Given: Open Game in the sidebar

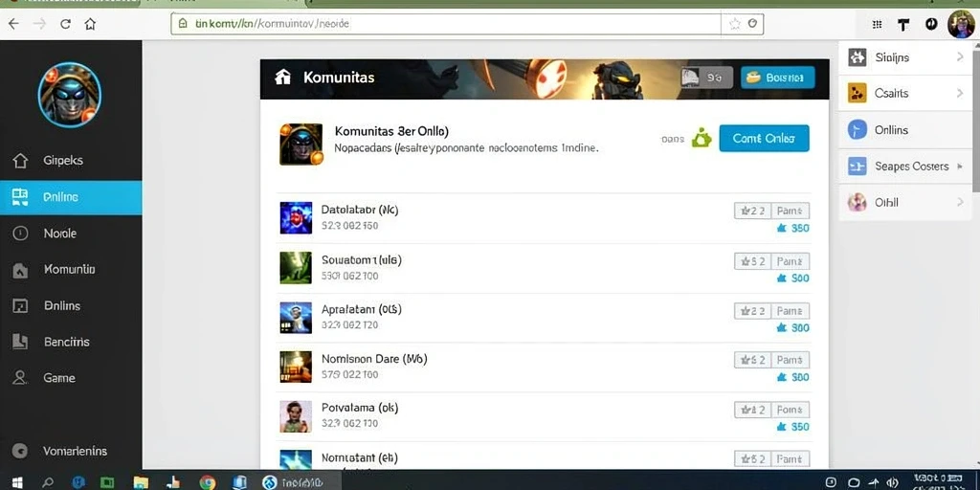Looking at the screenshot, I should click(x=71, y=377).
